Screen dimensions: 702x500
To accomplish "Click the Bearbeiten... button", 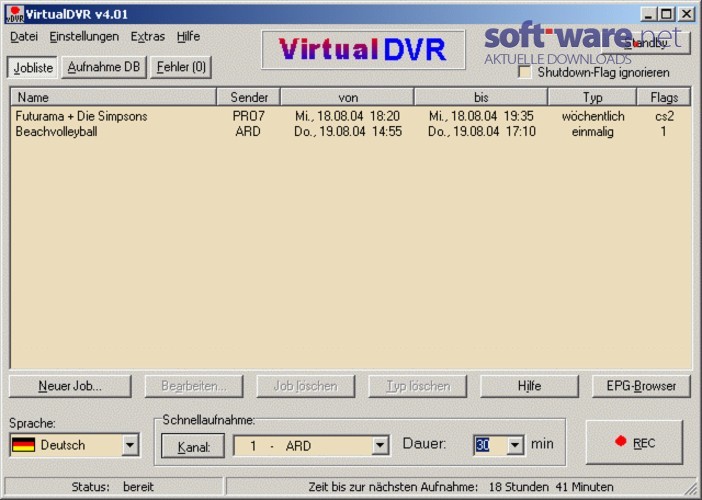I will pos(194,386).
